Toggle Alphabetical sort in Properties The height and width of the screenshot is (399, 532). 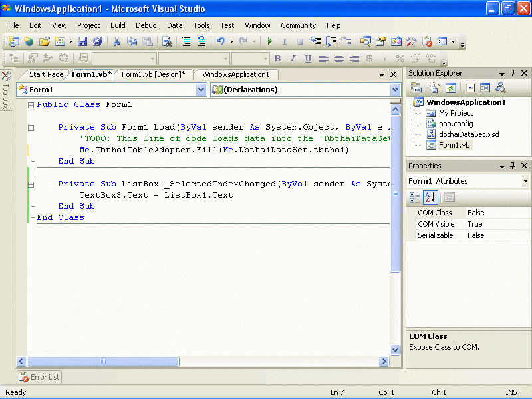(430, 198)
